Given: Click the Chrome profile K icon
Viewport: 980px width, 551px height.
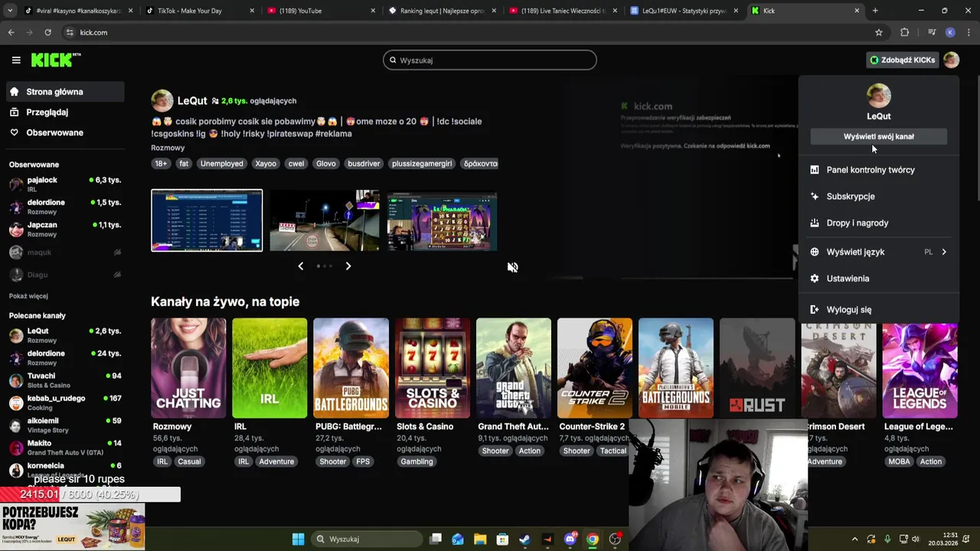Looking at the screenshot, I should pyautogui.click(x=950, y=32).
